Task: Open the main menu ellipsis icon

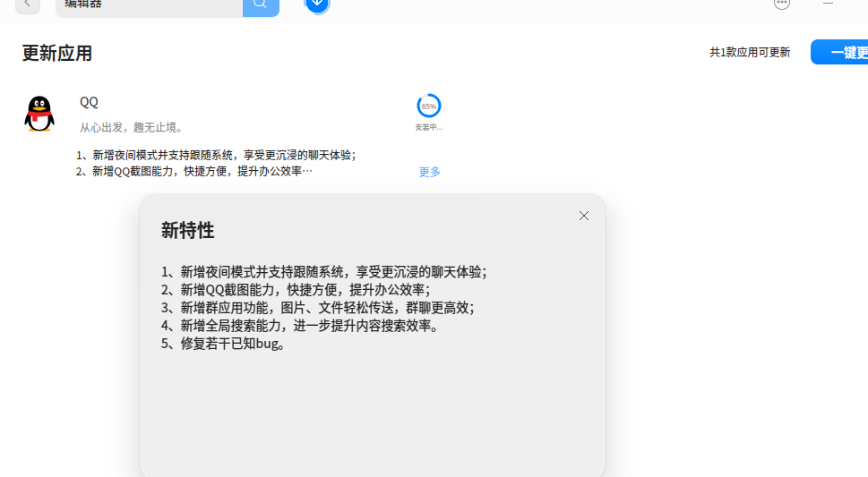Action: (x=782, y=4)
